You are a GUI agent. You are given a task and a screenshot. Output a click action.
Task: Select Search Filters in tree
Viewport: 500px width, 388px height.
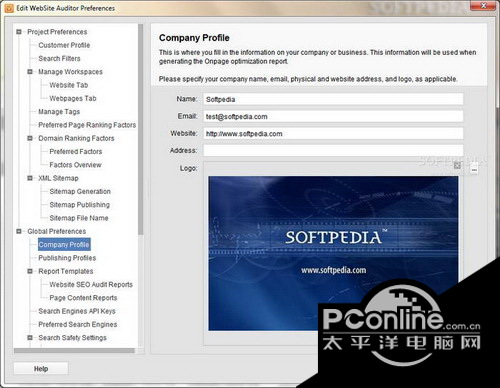click(59, 58)
